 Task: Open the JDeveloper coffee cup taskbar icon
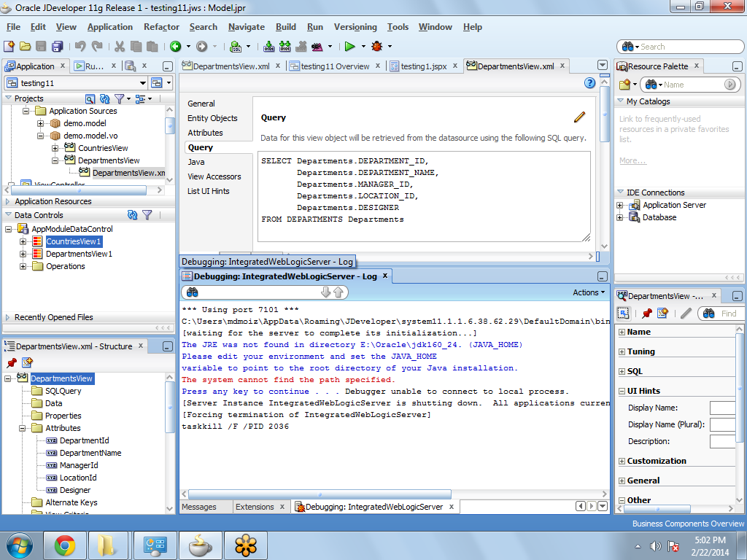point(201,545)
